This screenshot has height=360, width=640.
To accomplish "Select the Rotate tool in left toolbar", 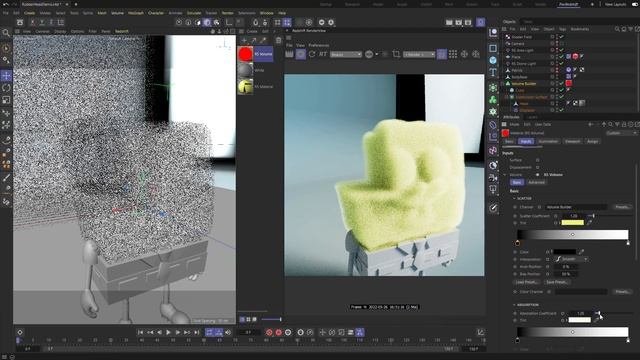I will (6, 88).
